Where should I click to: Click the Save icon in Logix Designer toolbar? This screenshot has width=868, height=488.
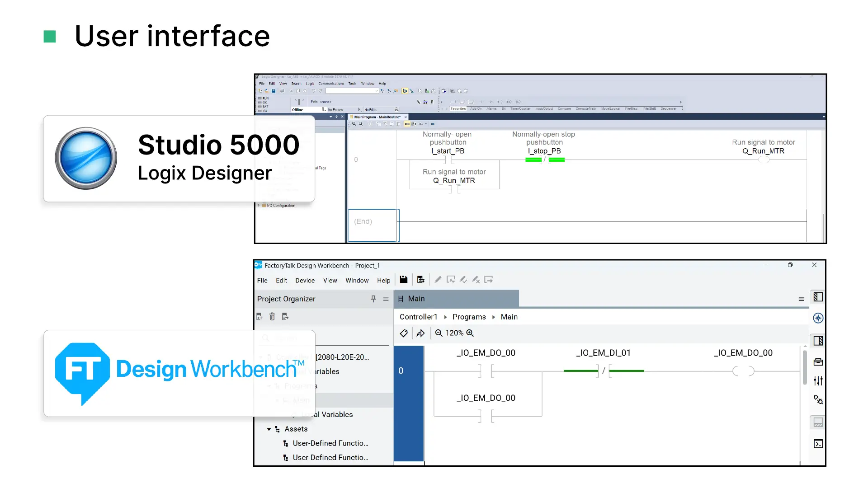pyautogui.click(x=274, y=91)
